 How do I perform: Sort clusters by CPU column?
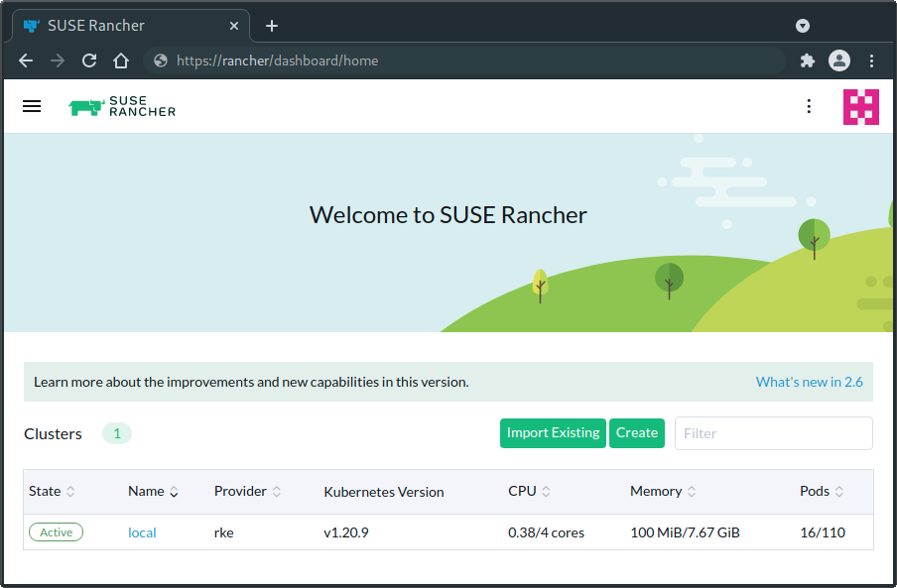[x=529, y=492]
